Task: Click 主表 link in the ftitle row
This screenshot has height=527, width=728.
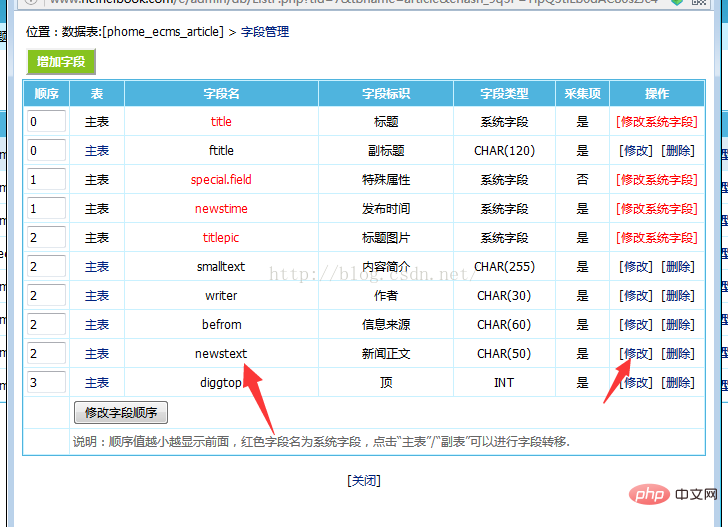Action: click(97, 151)
